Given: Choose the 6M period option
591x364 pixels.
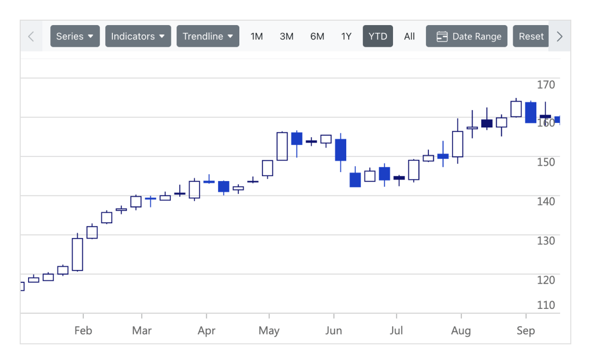Looking at the screenshot, I should (317, 36).
